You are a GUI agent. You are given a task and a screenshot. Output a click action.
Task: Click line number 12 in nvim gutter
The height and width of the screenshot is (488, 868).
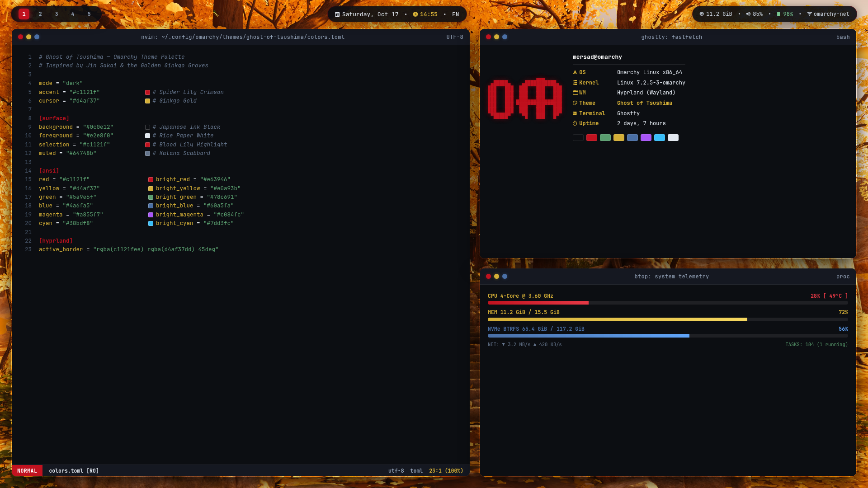tap(28, 153)
